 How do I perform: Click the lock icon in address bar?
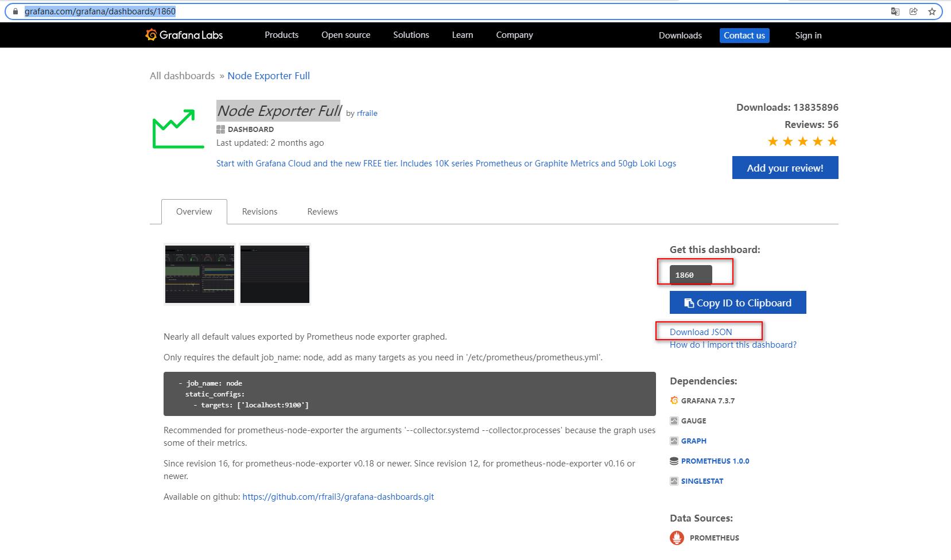[x=15, y=11]
